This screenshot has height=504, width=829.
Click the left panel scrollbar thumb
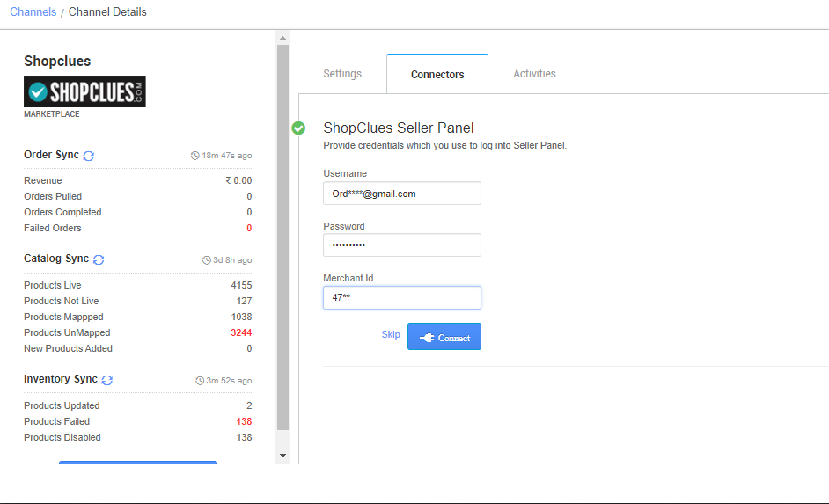coord(282,237)
